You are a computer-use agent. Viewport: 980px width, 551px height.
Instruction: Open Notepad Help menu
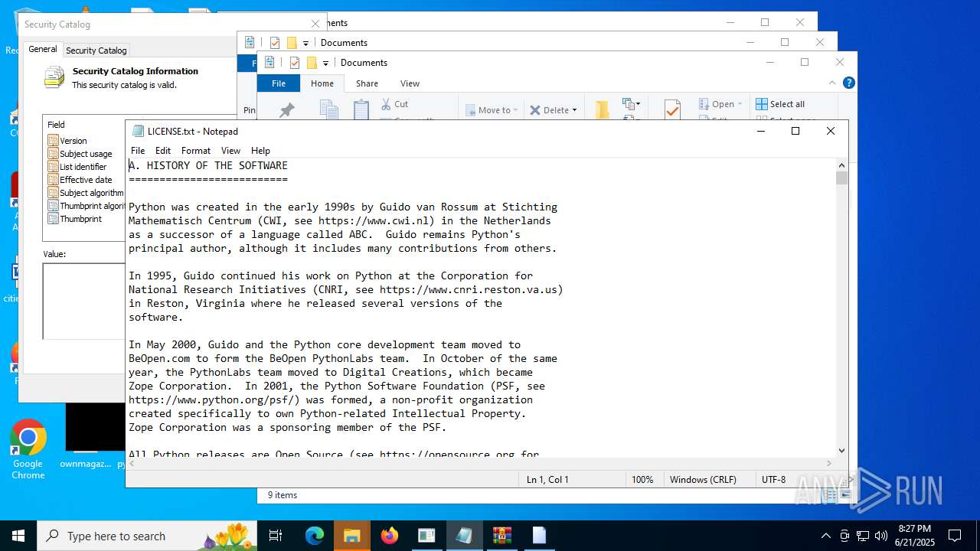pyautogui.click(x=260, y=151)
